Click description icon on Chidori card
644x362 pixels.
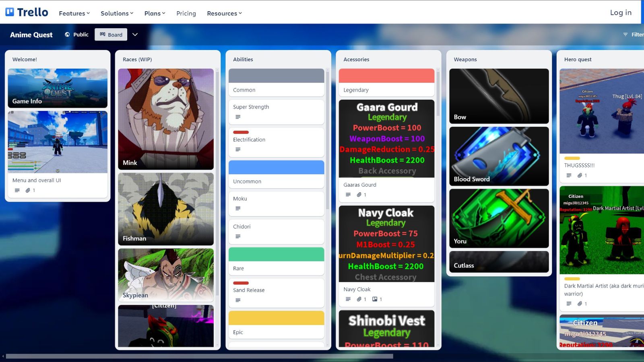click(238, 237)
